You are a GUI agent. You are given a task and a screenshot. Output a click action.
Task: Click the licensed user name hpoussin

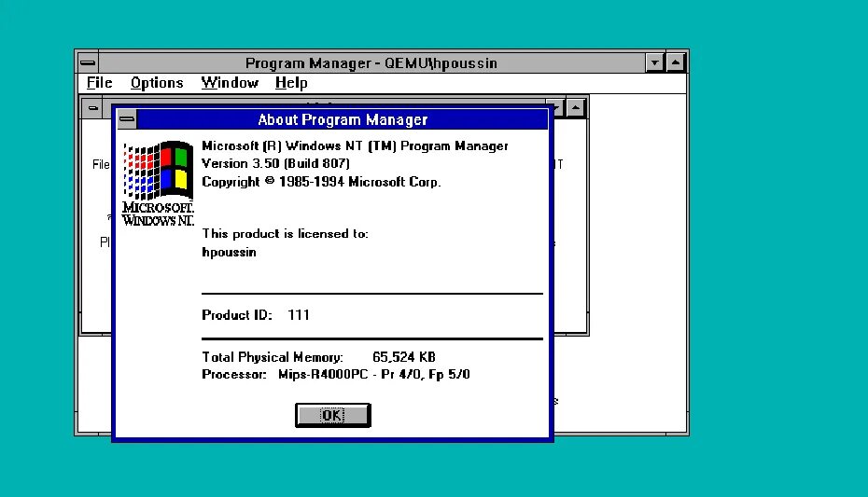[230, 252]
